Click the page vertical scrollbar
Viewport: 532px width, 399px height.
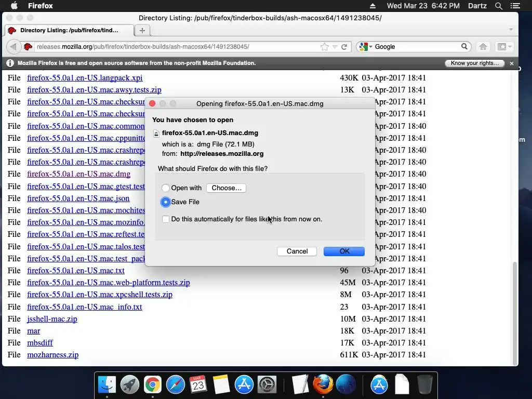(x=515, y=313)
